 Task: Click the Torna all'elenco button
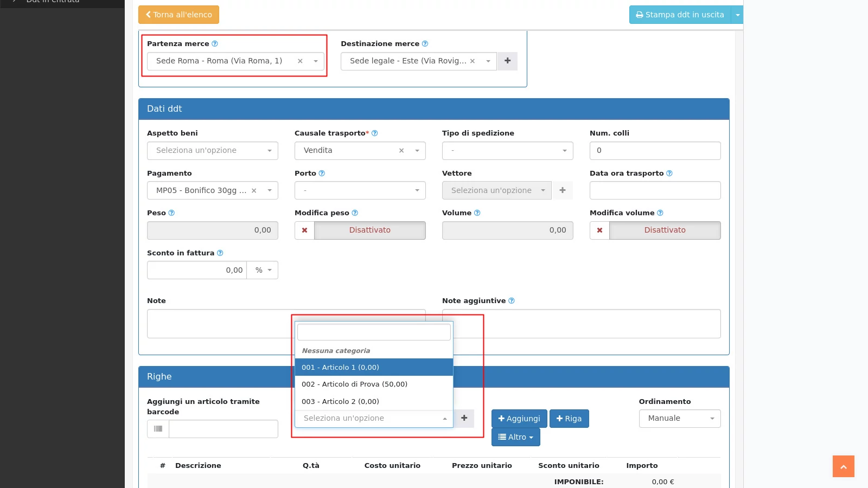click(178, 15)
